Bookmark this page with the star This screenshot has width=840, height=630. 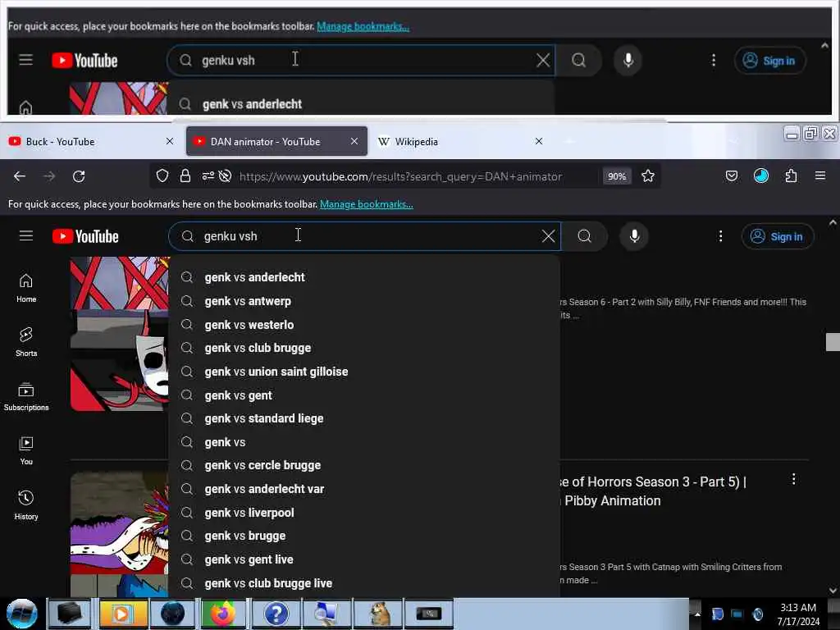point(648,176)
